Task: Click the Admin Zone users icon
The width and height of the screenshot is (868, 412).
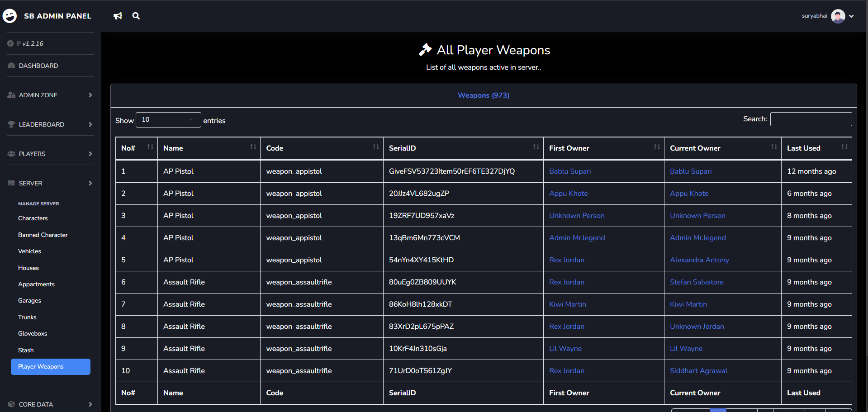Action: [11, 95]
